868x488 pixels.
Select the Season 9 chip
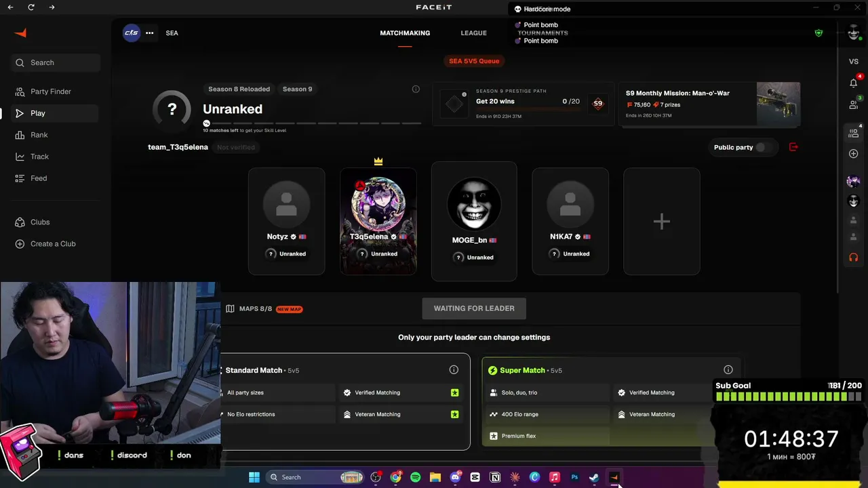[x=297, y=89]
